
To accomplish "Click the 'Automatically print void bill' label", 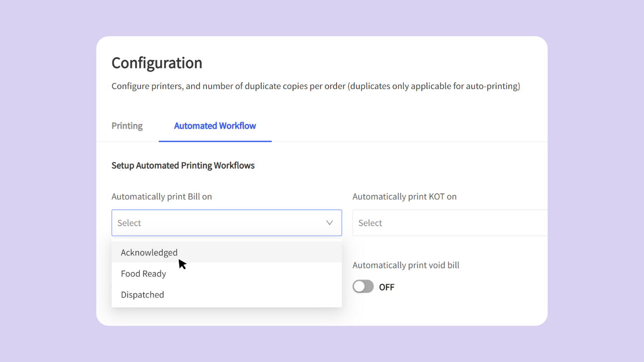I will pyautogui.click(x=406, y=265).
